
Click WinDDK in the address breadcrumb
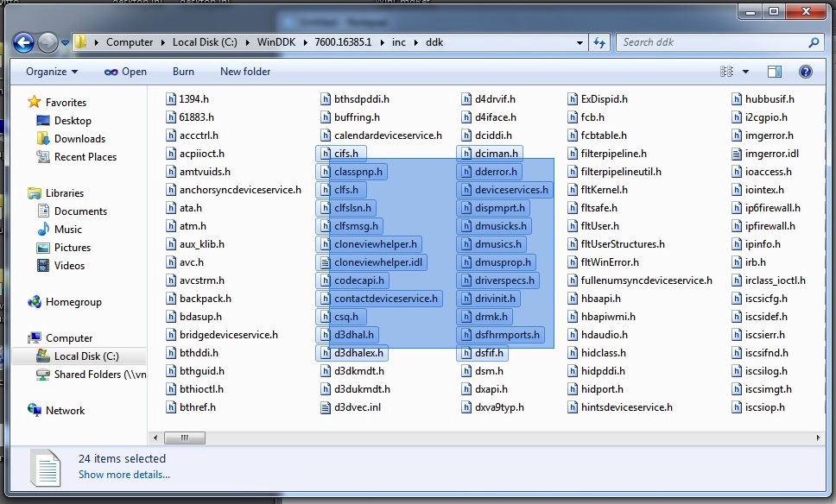276,42
